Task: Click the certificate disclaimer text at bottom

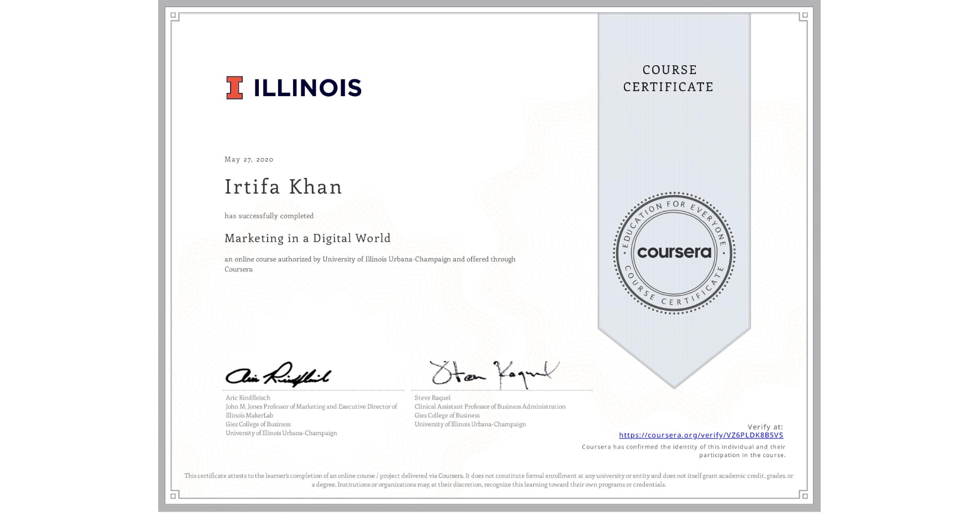Action: click(489, 480)
